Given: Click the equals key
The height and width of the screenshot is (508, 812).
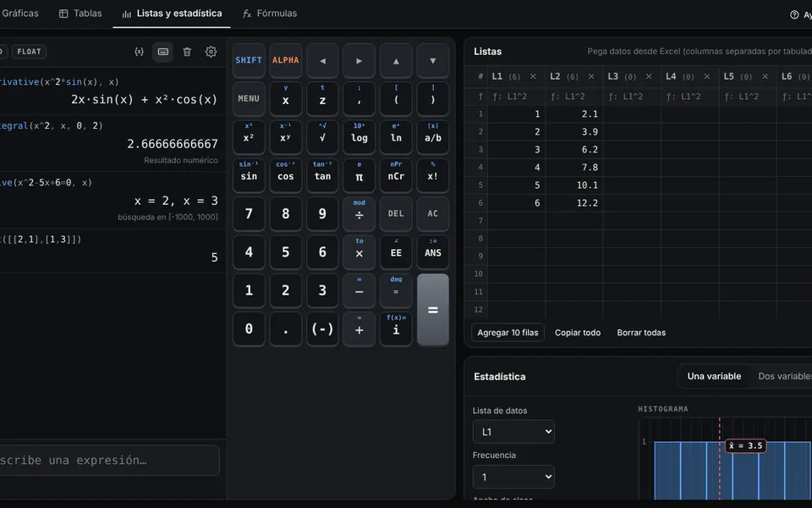Looking at the screenshot, I should click(x=433, y=310).
